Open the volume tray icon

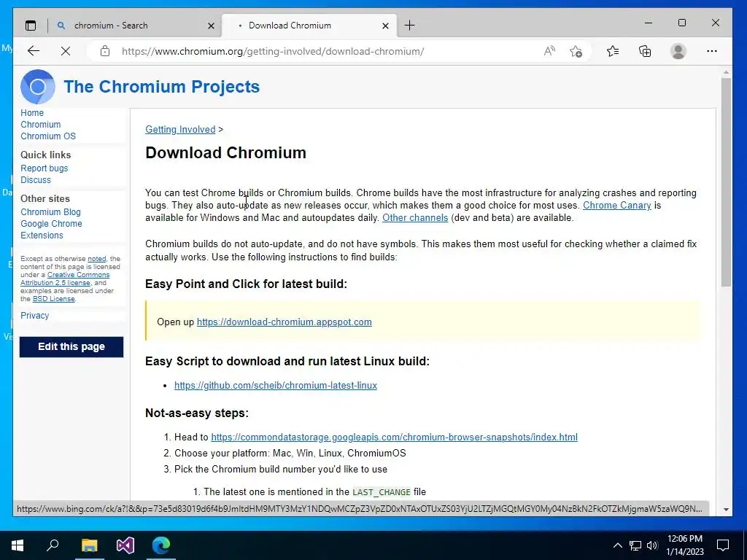pyautogui.click(x=652, y=545)
